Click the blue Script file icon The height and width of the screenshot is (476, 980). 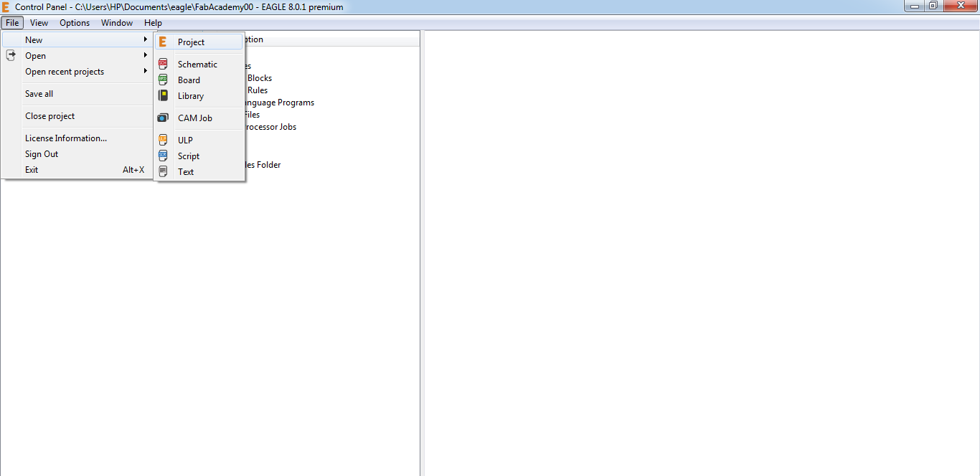pyautogui.click(x=163, y=156)
